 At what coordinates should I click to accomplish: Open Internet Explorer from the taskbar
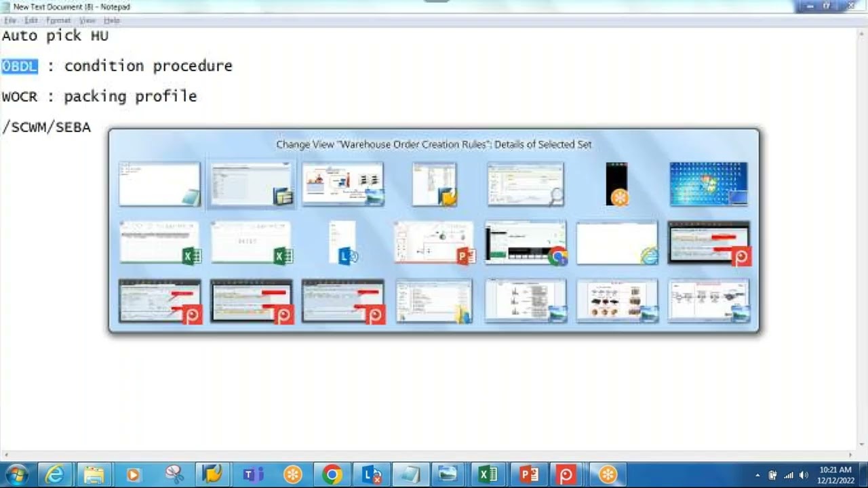(54, 474)
